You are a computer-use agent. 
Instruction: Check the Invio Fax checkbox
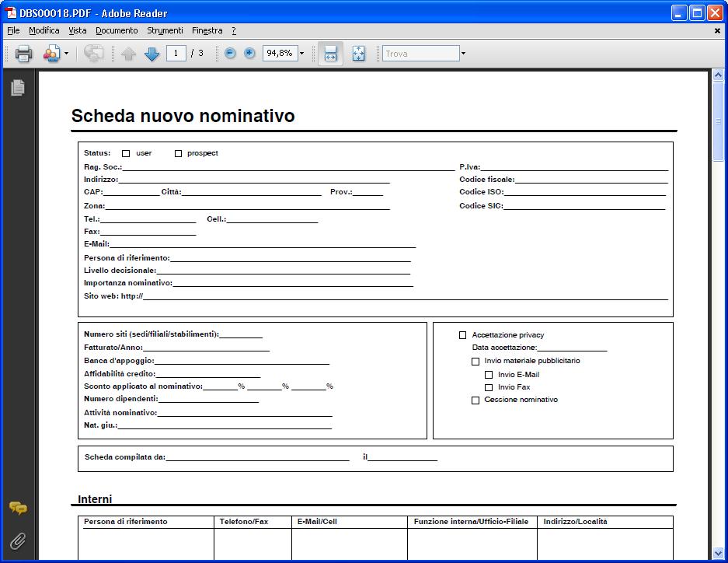click(489, 387)
